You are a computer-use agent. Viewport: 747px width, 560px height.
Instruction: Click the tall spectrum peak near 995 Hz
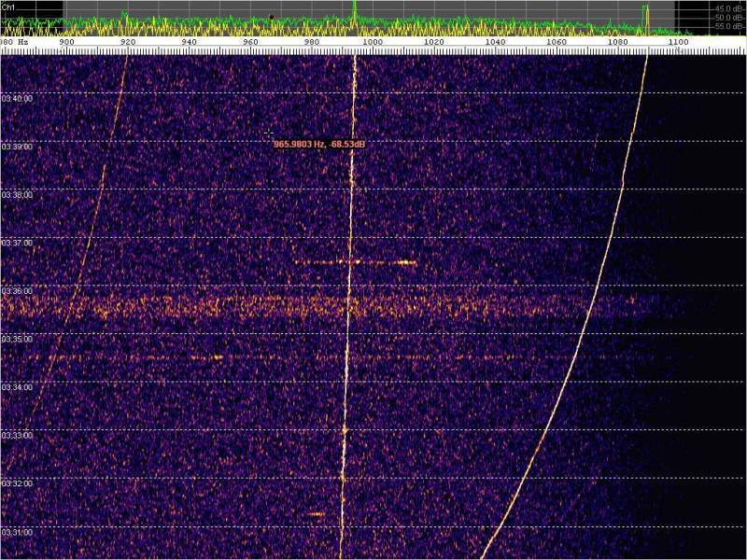pyautogui.click(x=355, y=11)
